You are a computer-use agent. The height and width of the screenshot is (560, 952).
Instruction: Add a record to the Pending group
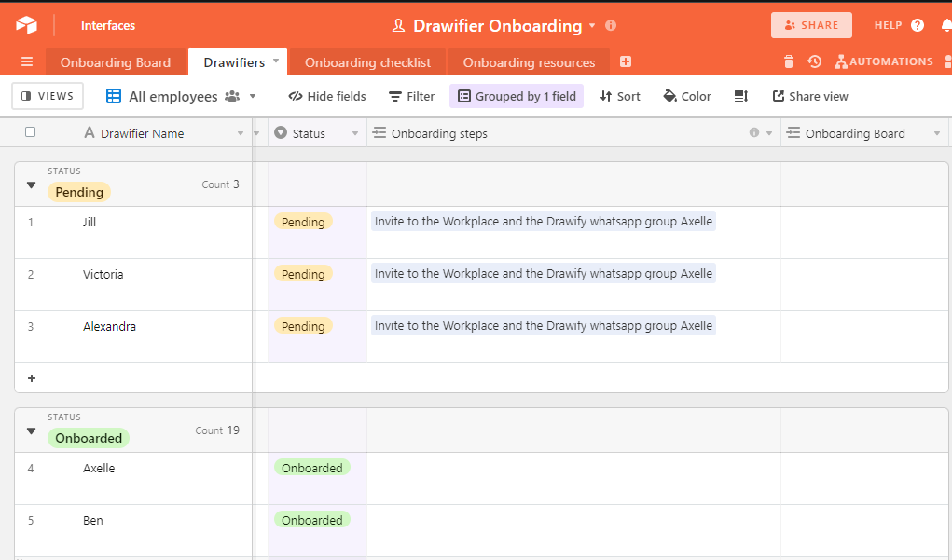[x=32, y=378]
